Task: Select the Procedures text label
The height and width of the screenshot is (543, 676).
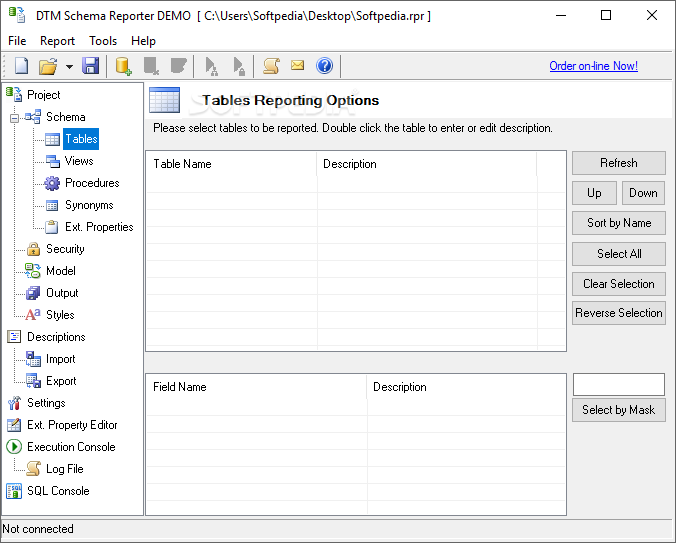Action: pyautogui.click(x=92, y=183)
